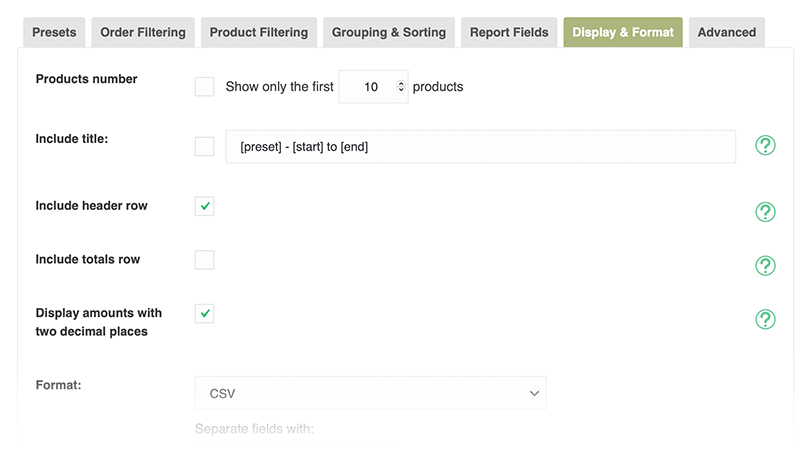Select the Grouping & Sorting tab
Viewport: 809px width, 450px height.
coord(389,32)
